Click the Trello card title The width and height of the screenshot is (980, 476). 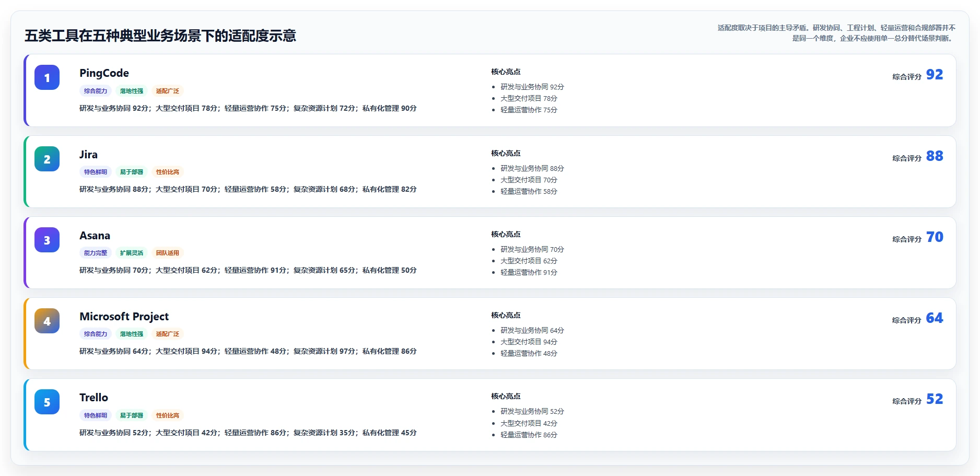94,398
